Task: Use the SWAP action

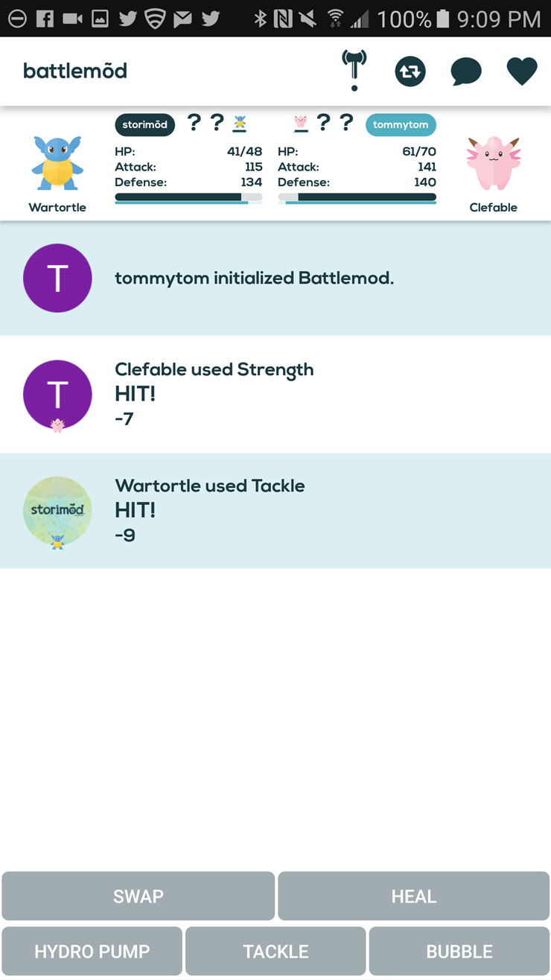Action: 138,896
